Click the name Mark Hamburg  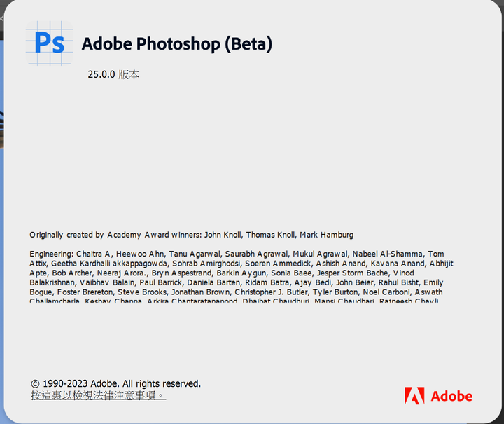tap(327, 235)
